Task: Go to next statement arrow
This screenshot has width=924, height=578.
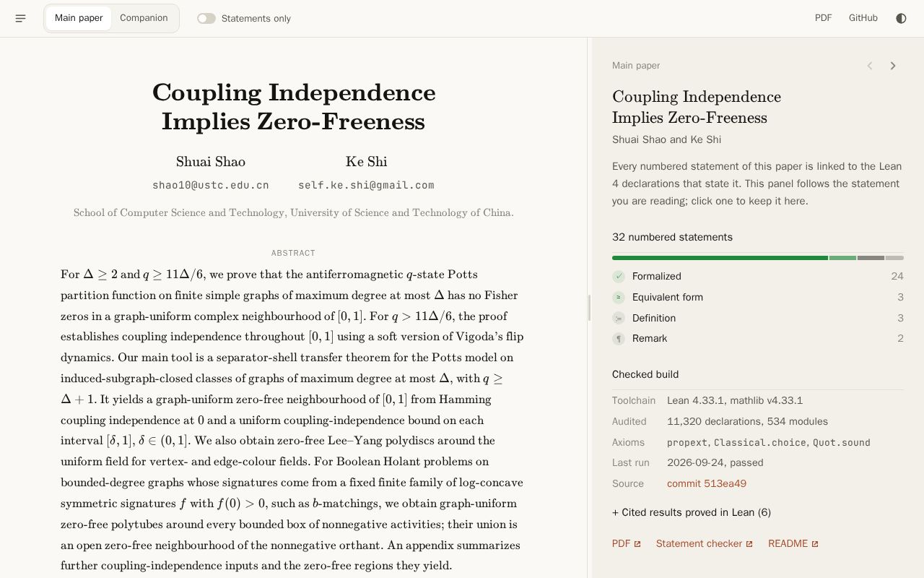Action: pos(893,66)
